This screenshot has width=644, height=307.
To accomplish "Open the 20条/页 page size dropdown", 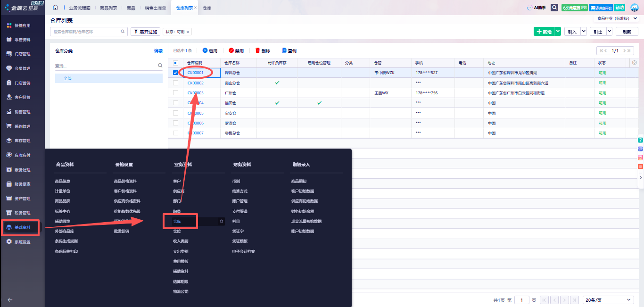I will tap(608, 300).
